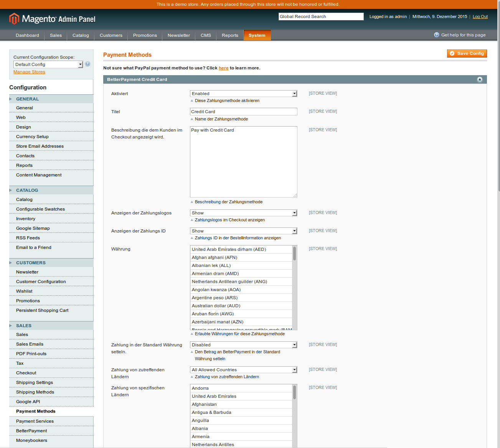Select Australian dollar (AUD) currency
Screen dimensions: 500x448
coord(241,306)
